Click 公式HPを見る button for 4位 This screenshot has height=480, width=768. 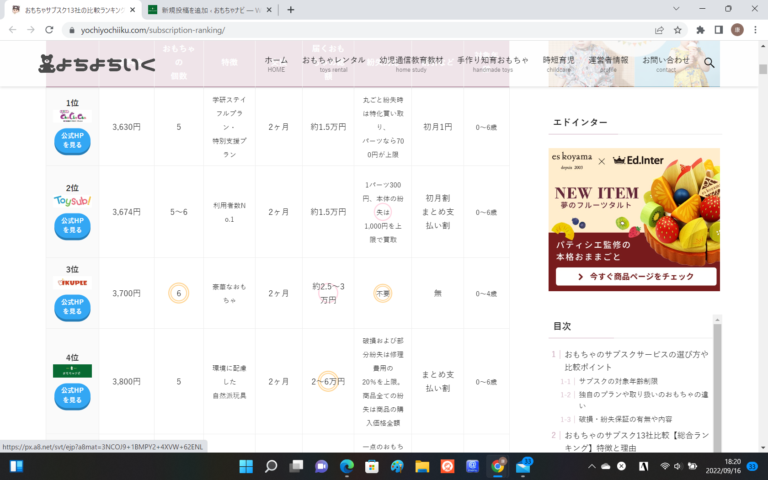click(x=72, y=396)
